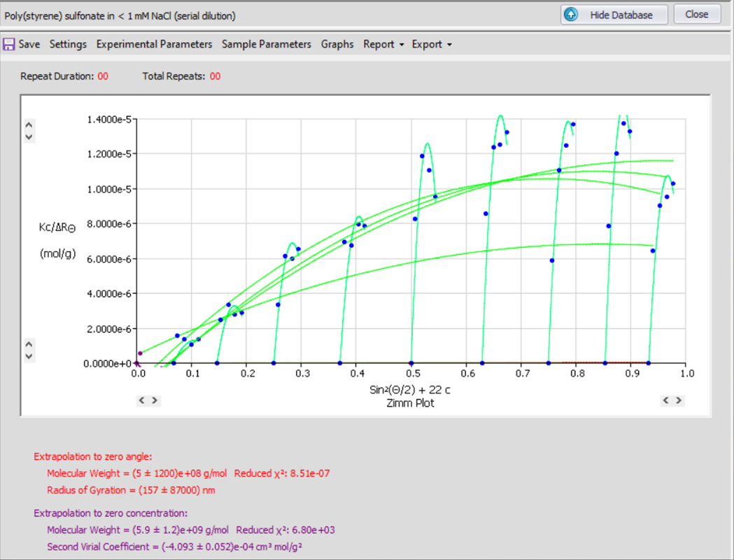734x560 pixels.
Task: Expand the Report dropdown menu
Action: [x=383, y=45]
